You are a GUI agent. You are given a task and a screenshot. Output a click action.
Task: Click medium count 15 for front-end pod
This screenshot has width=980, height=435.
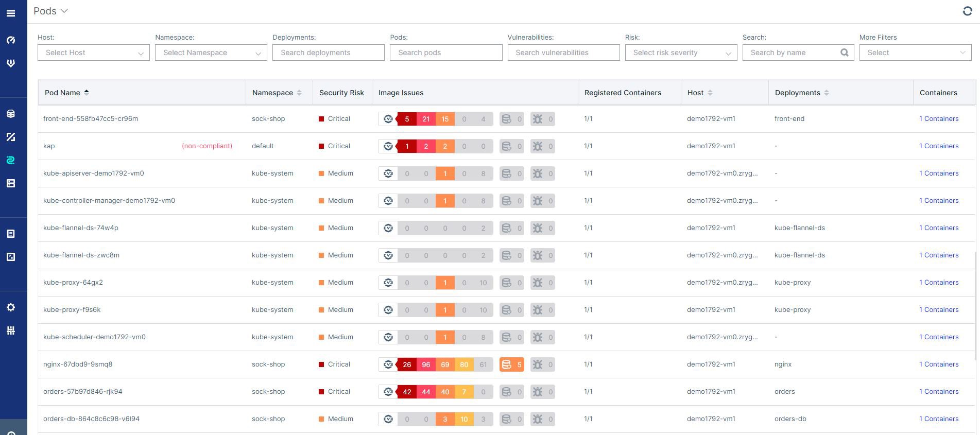(x=445, y=119)
